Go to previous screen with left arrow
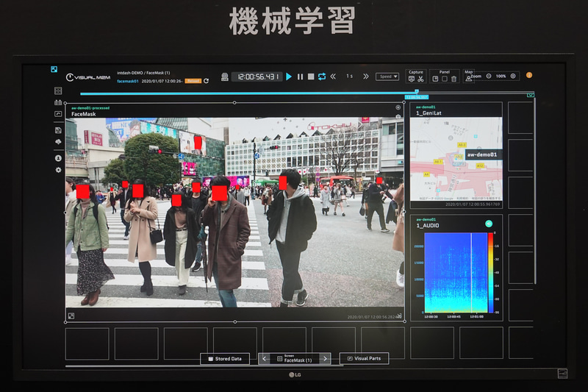Image resolution: width=588 pixels, height=392 pixels. pos(265,359)
